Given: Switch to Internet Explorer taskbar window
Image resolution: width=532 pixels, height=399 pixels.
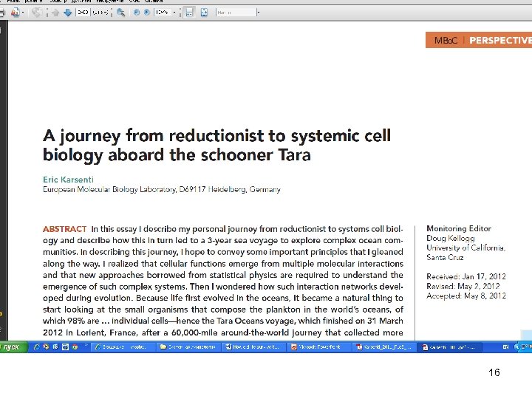Looking at the screenshot, I should 124,347.
